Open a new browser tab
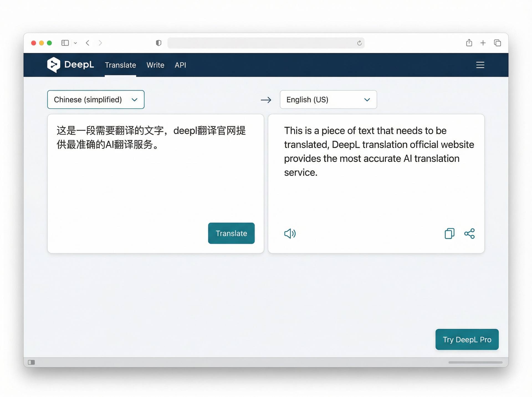 (x=483, y=43)
